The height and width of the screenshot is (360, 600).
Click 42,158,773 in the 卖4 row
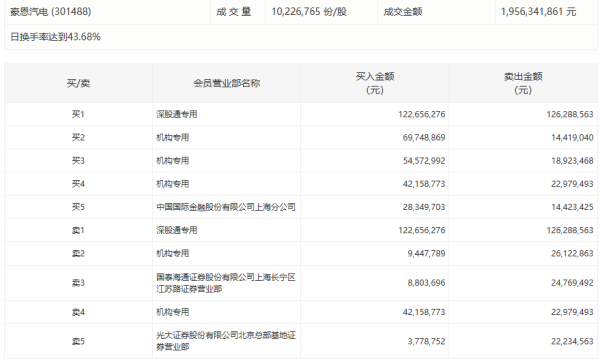click(x=424, y=312)
